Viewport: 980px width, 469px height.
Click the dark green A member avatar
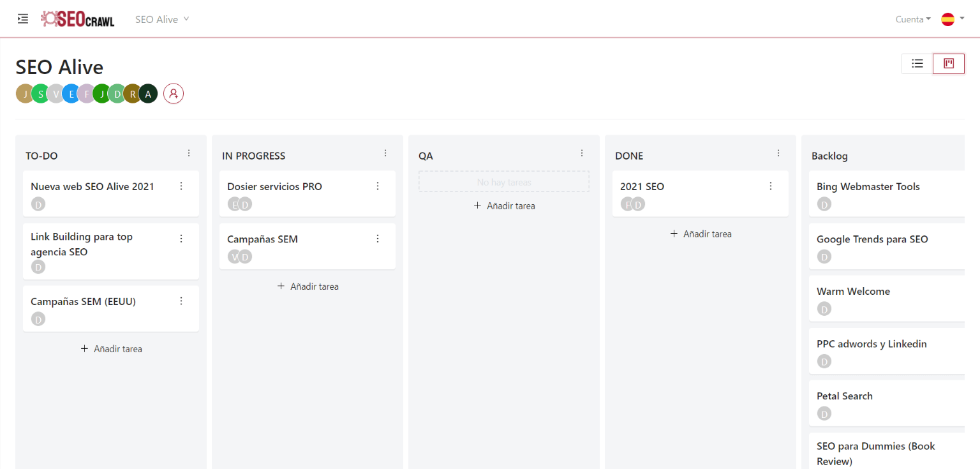pyautogui.click(x=148, y=94)
